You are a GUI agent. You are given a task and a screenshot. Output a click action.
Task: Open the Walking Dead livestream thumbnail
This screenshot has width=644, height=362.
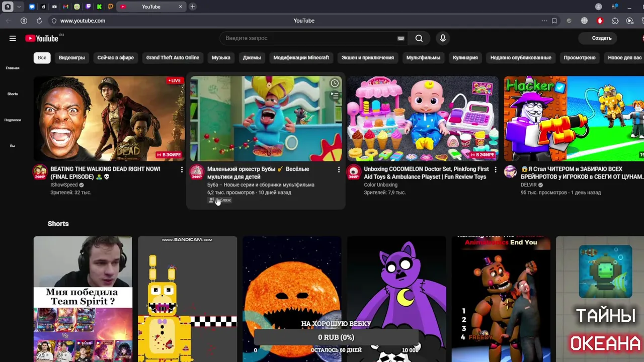tap(109, 119)
